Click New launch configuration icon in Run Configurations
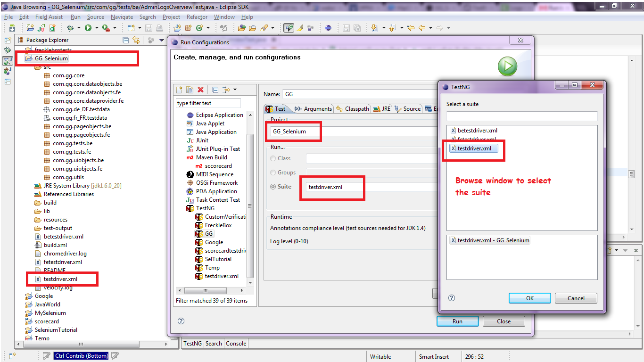The width and height of the screenshot is (644, 362). coord(179,90)
